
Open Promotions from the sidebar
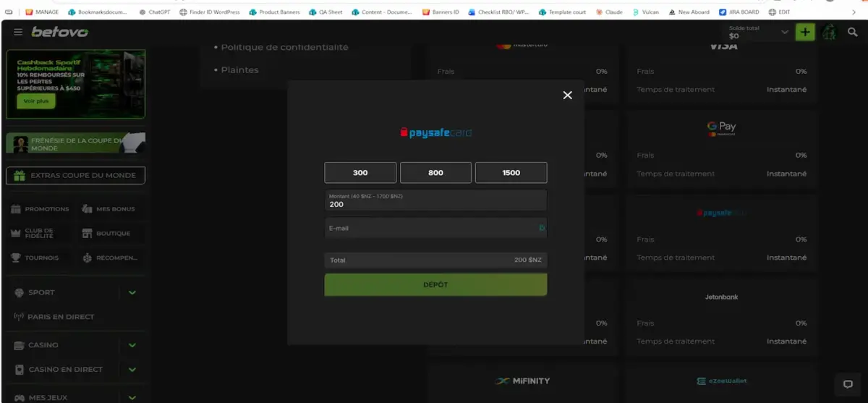pos(41,209)
